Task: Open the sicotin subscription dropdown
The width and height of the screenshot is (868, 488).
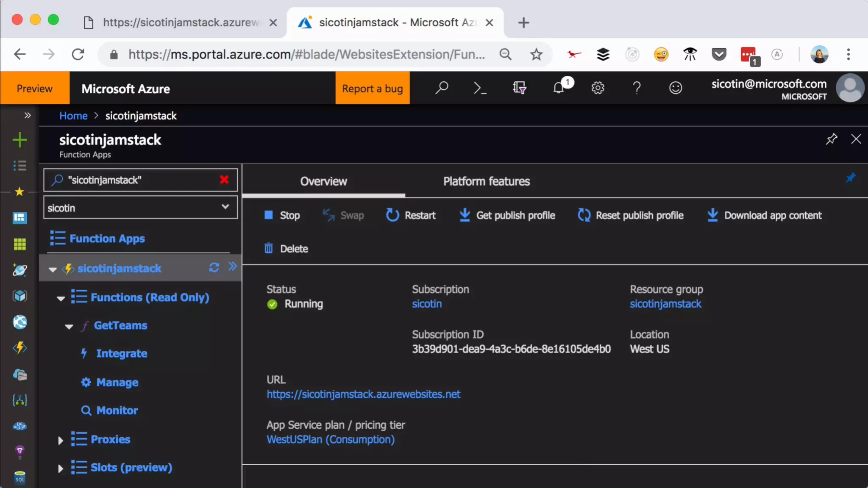Action: click(140, 208)
